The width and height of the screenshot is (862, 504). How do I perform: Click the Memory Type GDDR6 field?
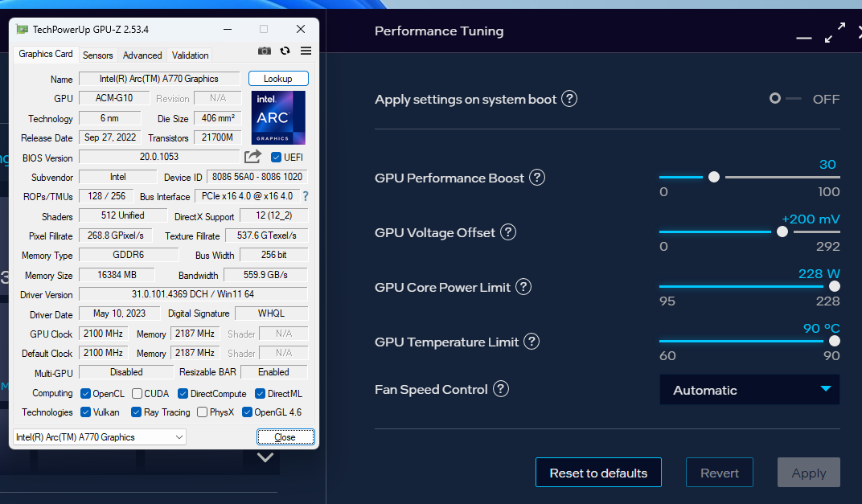(129, 255)
